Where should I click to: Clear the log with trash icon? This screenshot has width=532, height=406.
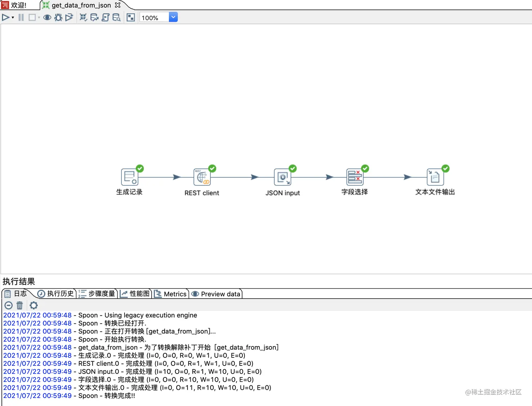coord(20,305)
